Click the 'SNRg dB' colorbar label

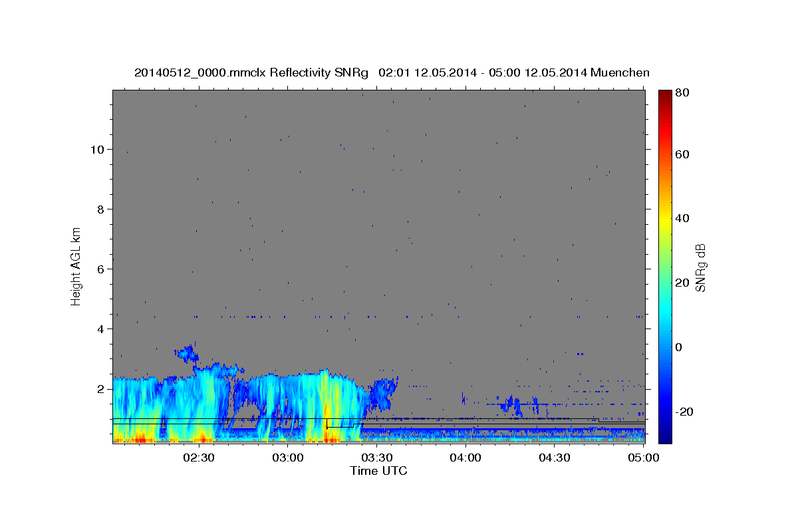(x=700, y=267)
